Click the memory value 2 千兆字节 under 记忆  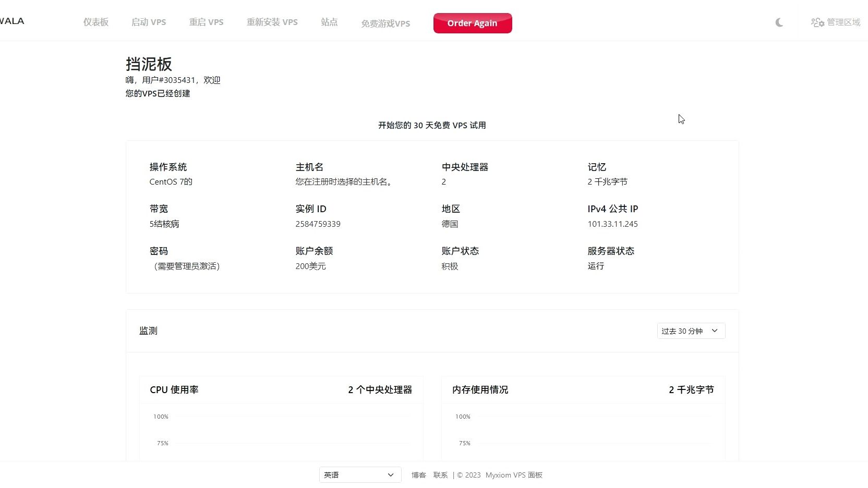point(607,181)
